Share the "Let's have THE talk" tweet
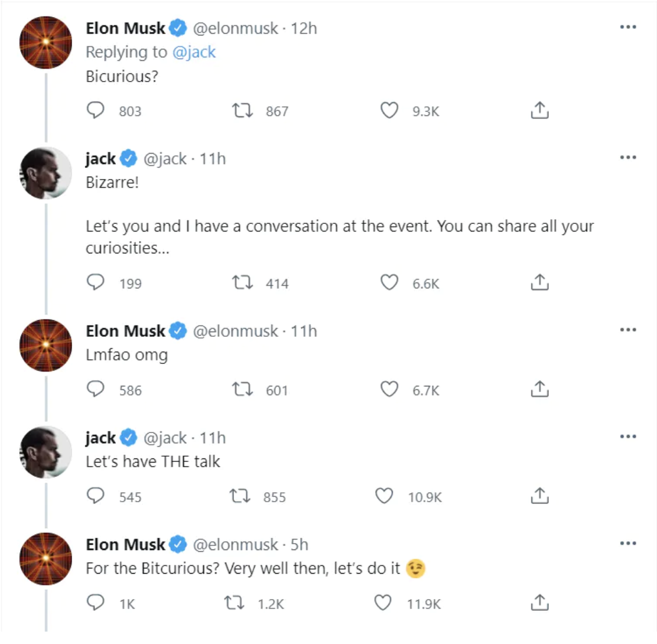657x644 pixels. tap(539, 496)
